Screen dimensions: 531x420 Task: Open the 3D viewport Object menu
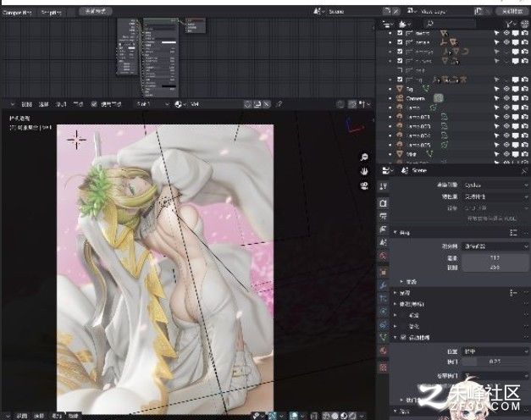pos(74,416)
